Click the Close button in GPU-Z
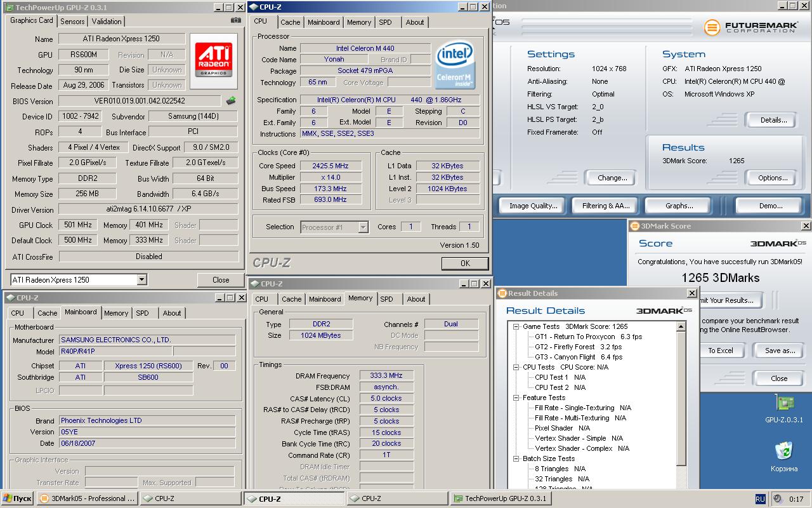 (221, 279)
